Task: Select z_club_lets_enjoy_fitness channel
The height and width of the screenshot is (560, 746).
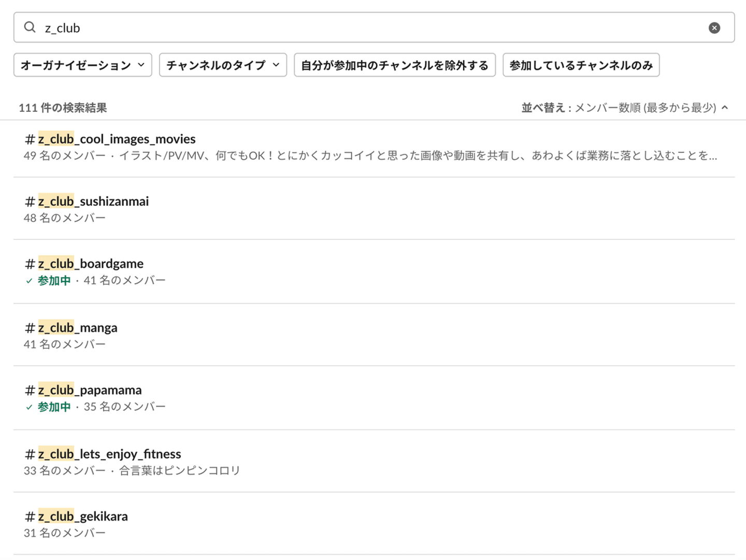Action: [109, 454]
